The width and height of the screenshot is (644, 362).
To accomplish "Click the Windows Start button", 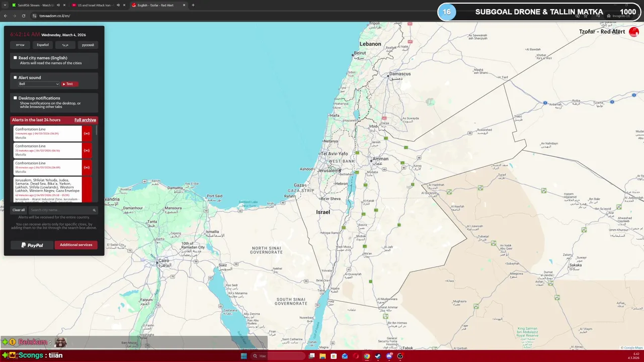I will (x=244, y=356).
